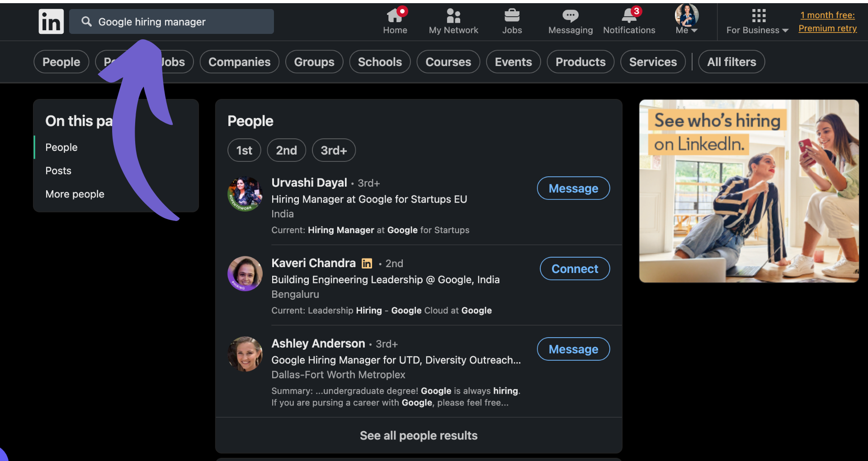Select Posts in the On this page sidebar

pyautogui.click(x=58, y=170)
